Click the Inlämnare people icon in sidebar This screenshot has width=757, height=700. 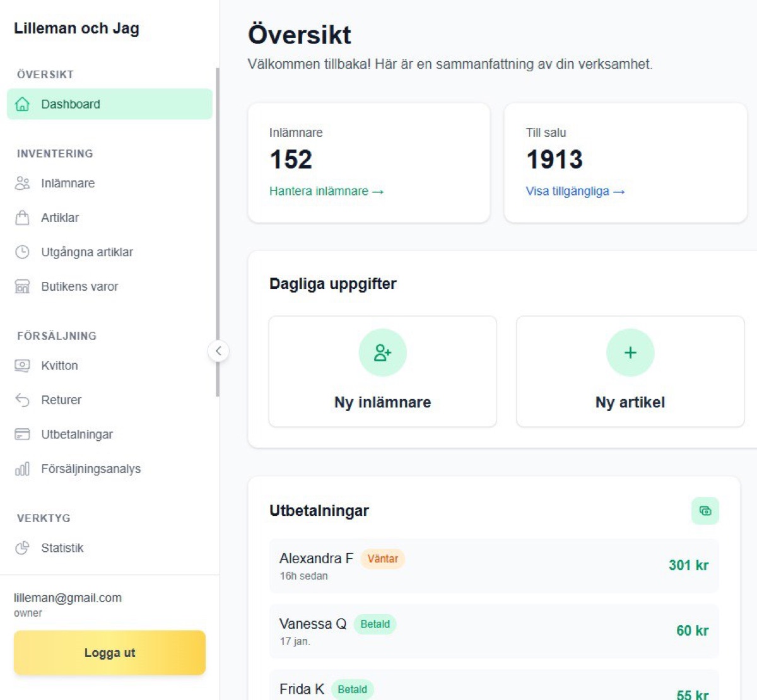[x=22, y=183]
